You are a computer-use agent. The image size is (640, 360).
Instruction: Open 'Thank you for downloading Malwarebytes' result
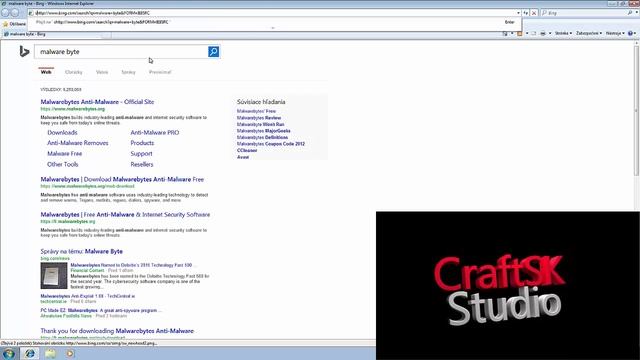[117, 331]
